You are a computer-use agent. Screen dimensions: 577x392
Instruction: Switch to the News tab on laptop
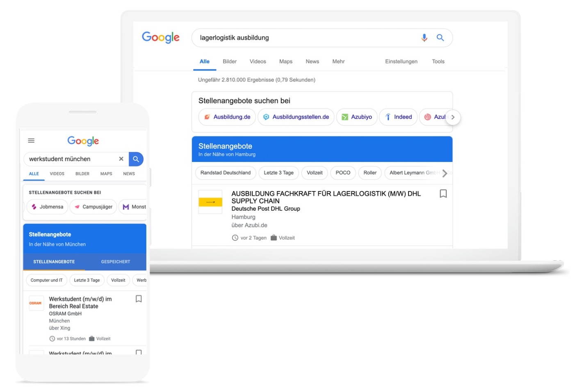312,62
